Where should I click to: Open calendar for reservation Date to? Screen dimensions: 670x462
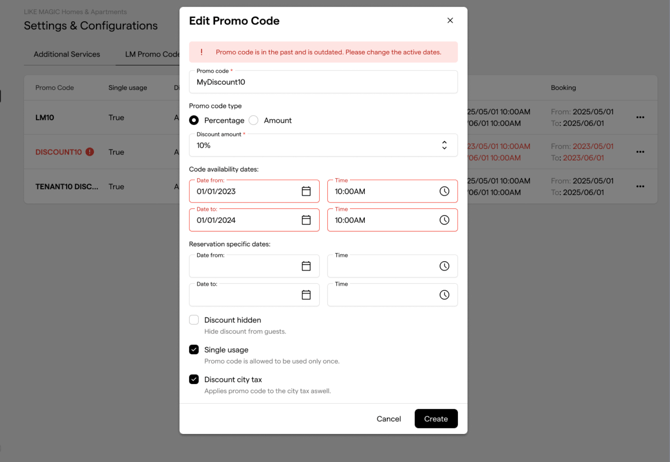tap(306, 295)
